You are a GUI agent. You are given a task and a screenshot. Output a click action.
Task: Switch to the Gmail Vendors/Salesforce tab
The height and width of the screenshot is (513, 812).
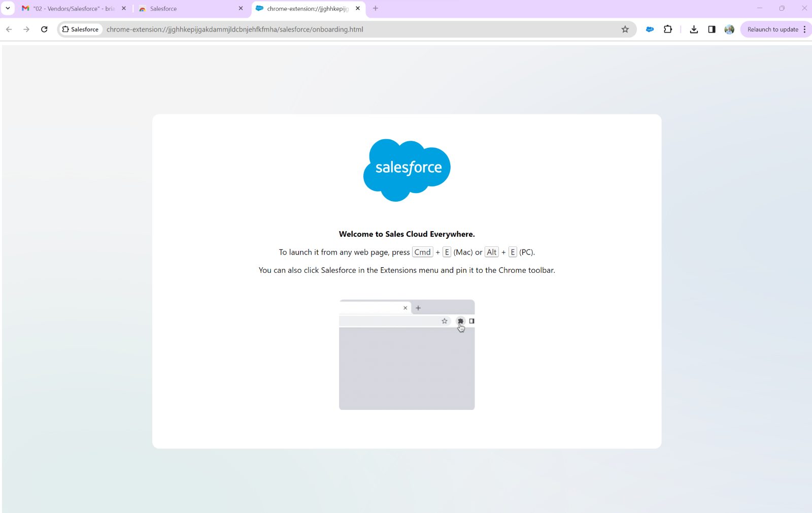click(x=74, y=9)
